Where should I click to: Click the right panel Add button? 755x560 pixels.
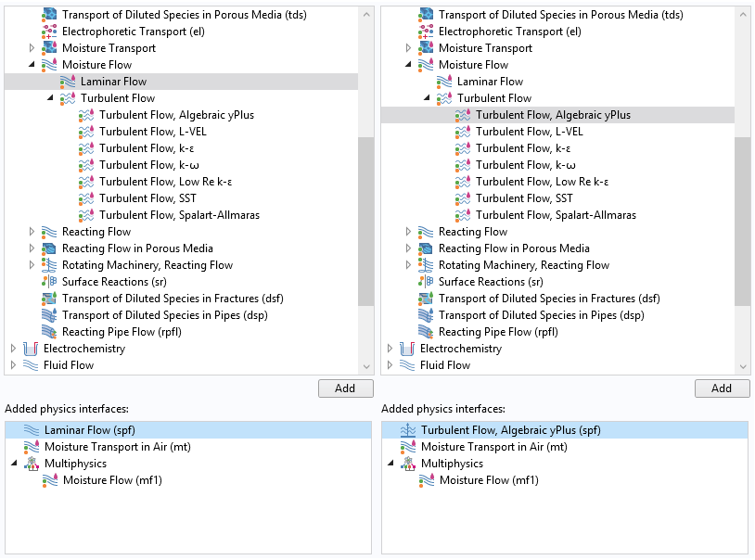pos(722,388)
